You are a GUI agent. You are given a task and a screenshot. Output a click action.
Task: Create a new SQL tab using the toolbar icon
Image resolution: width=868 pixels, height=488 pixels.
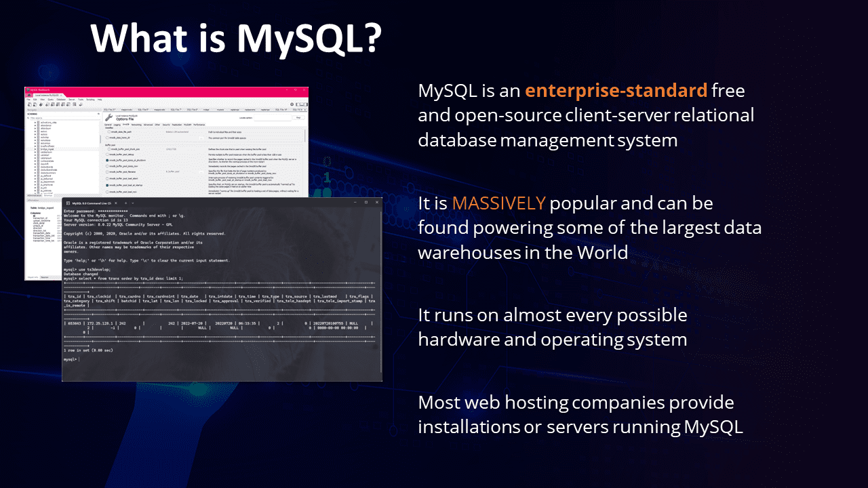coord(29,104)
